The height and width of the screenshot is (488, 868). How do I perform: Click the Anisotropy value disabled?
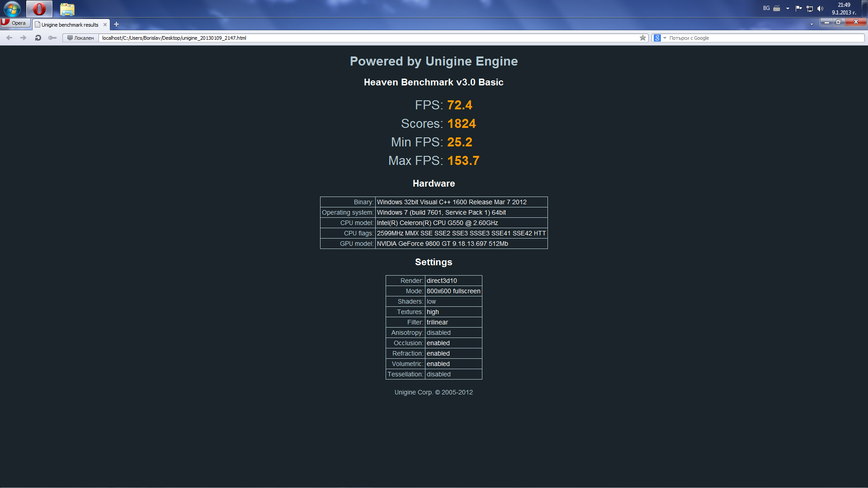coord(453,333)
